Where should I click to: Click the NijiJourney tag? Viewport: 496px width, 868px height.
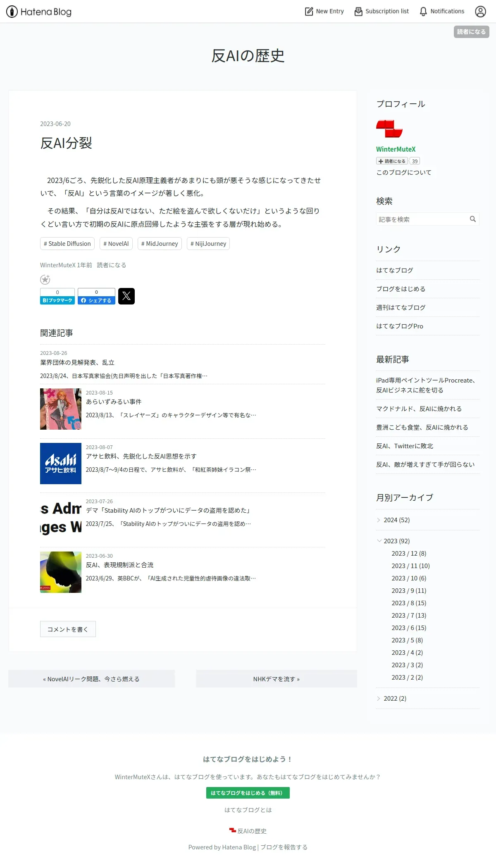(x=208, y=244)
